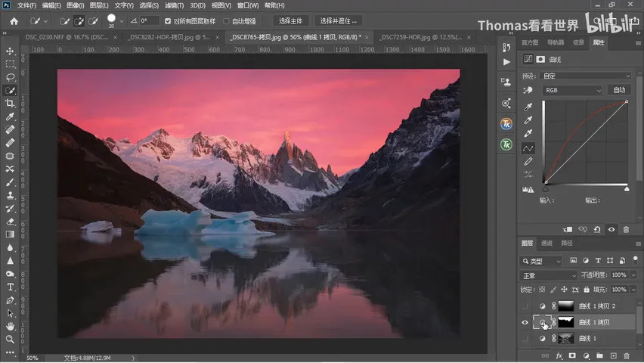644x363 pixels.
Task: Click the 选择并遮住 button
Action: pos(339,21)
